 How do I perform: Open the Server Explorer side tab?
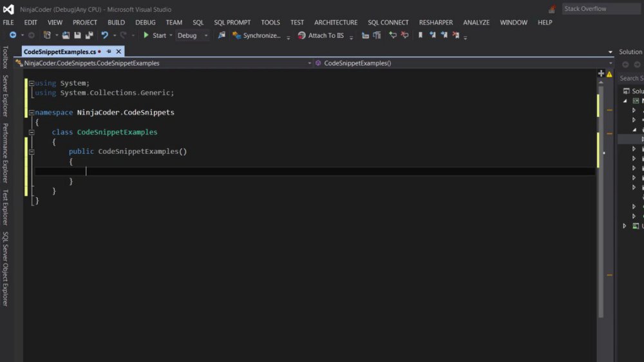(5, 96)
